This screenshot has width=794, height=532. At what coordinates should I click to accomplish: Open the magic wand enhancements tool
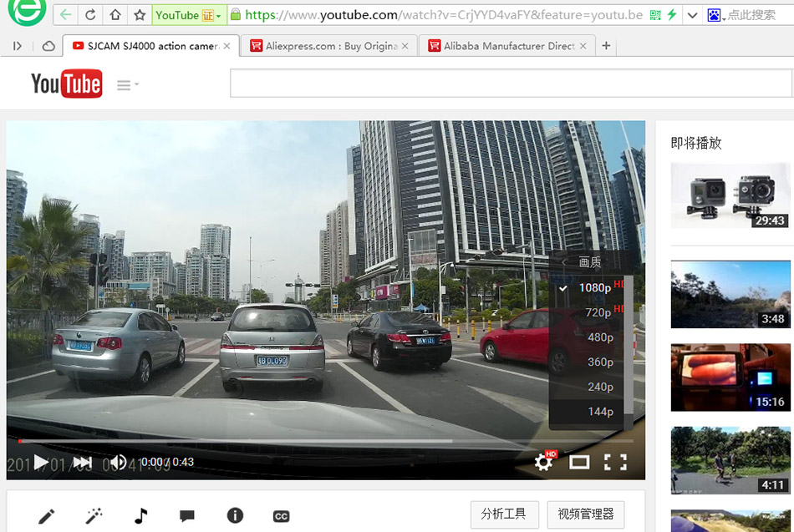(x=94, y=516)
